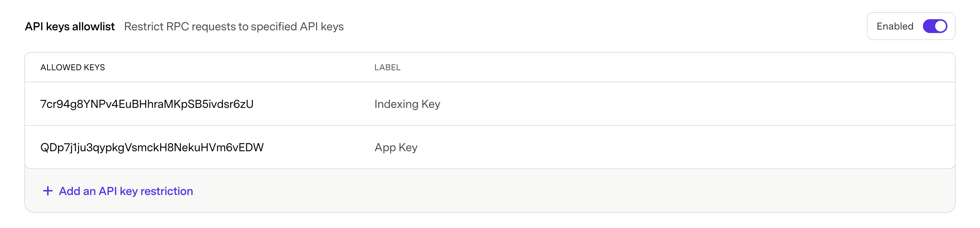Screen dimensions: 980x228
Task: Click the App Key label
Action: click(396, 147)
